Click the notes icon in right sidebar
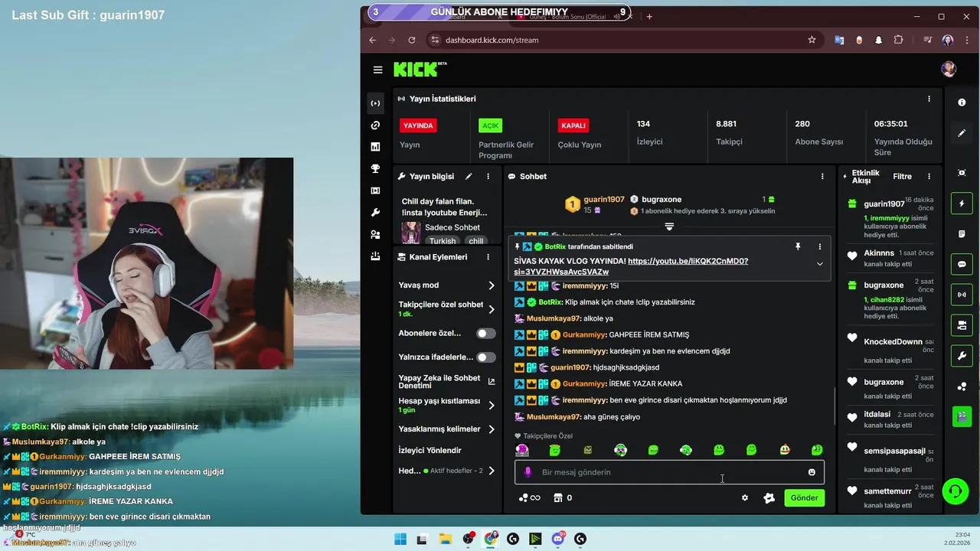This screenshot has height=551, width=980. coord(962,233)
